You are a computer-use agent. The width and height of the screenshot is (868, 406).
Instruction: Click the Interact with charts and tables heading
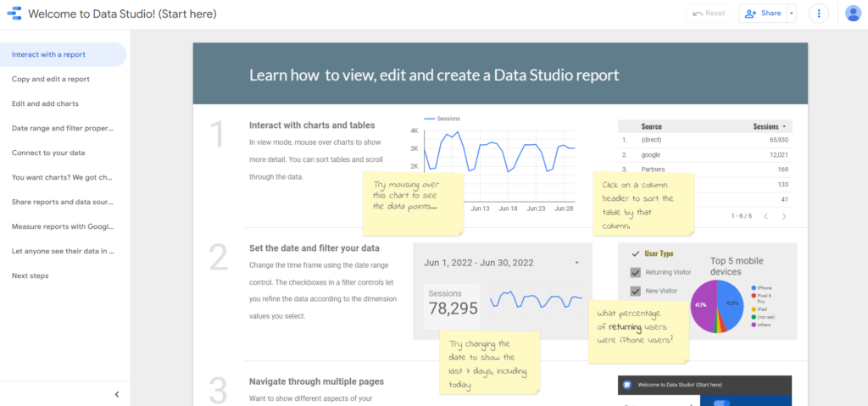point(312,125)
